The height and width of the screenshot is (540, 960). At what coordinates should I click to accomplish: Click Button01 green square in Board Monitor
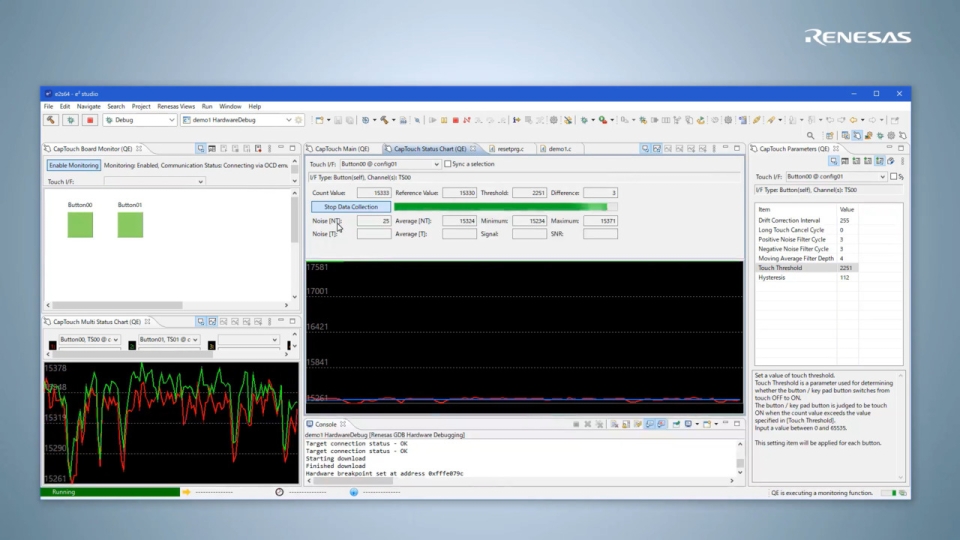(x=130, y=225)
